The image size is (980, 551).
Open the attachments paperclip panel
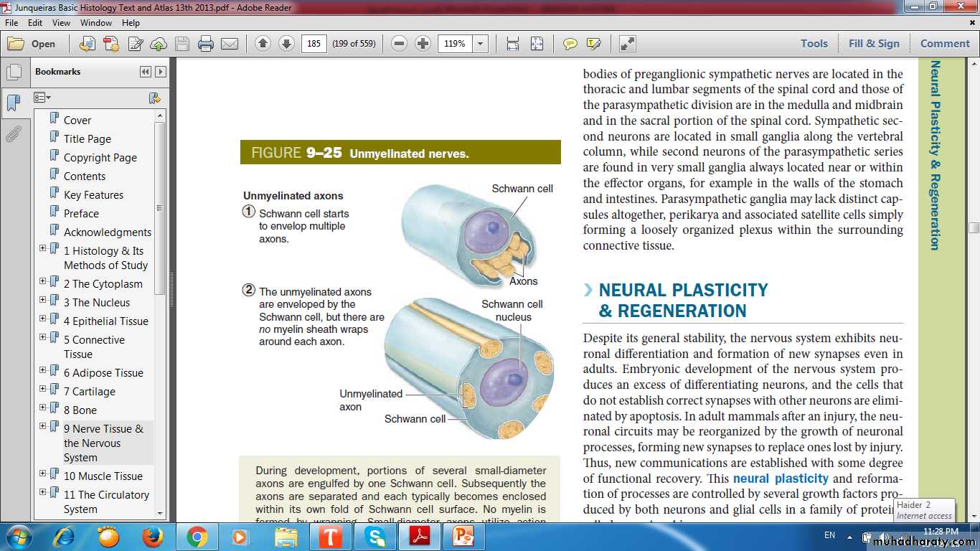point(13,134)
